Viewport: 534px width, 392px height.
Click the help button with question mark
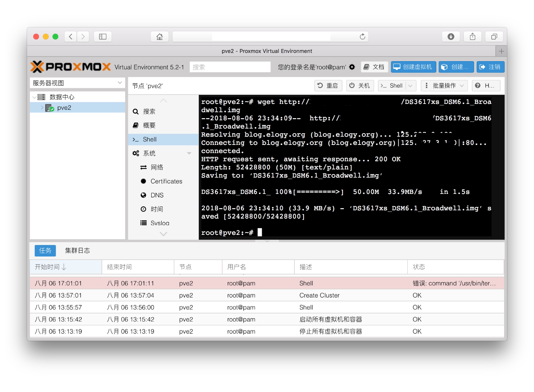pyautogui.click(x=486, y=85)
